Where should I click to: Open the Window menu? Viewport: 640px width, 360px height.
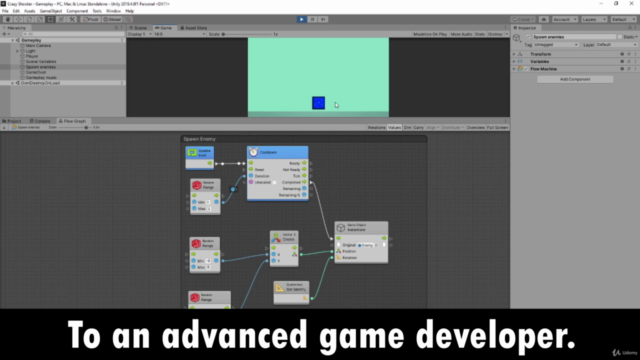pyautogui.click(x=113, y=11)
